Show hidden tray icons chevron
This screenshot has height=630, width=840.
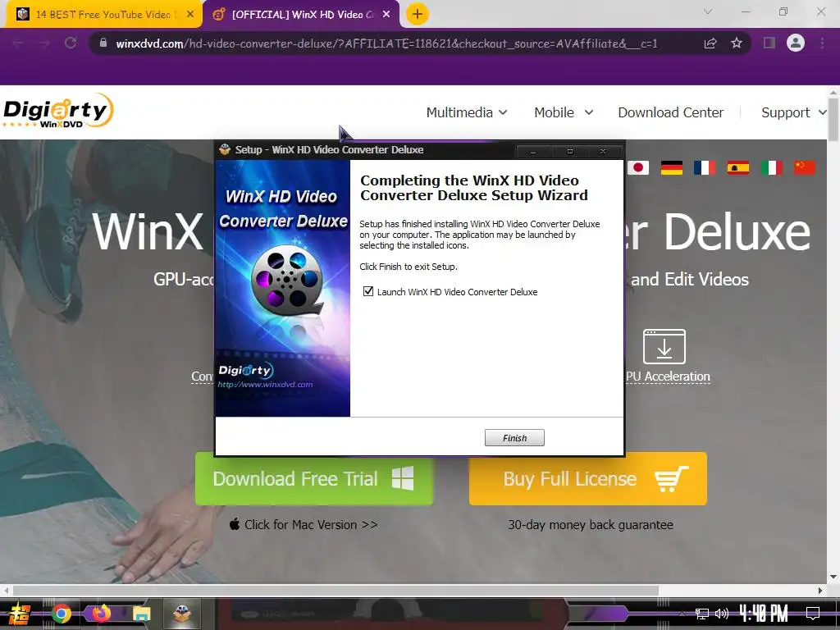click(682, 614)
